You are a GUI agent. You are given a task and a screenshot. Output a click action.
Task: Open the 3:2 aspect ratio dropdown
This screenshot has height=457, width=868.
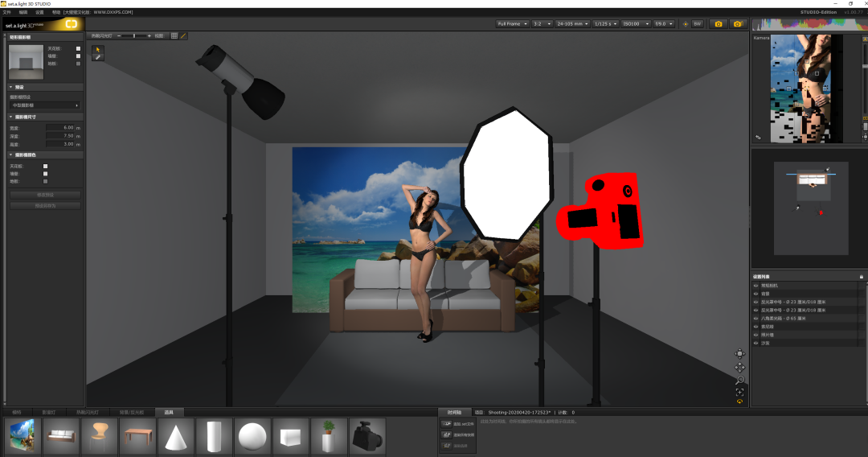point(542,24)
